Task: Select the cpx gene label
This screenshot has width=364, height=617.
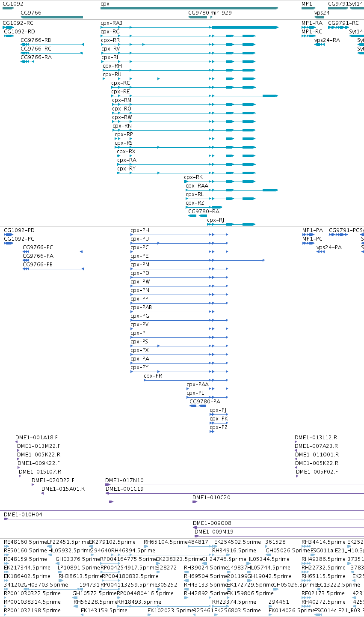Action: [x=105, y=4]
